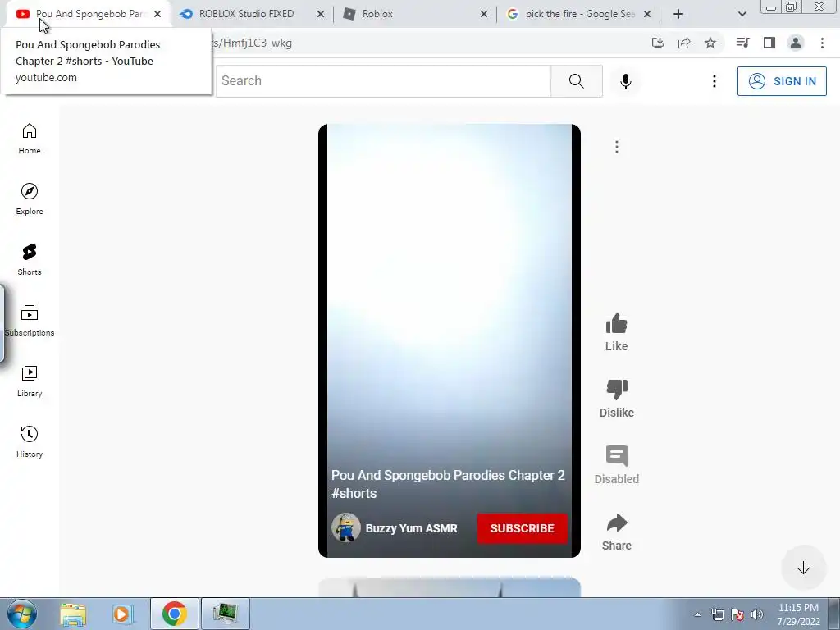Open Chrome profile avatar
The image size is (840, 630).
point(796,43)
